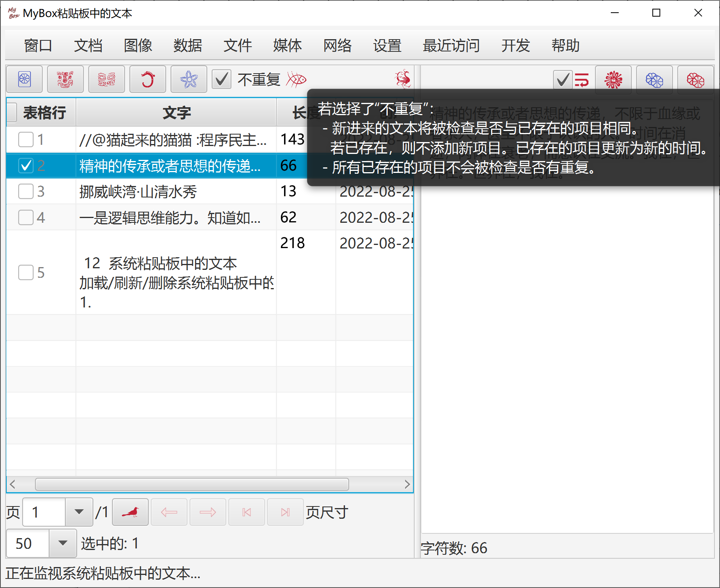Viewport: 720px width, 588px height.
Task: Click the red wrap-lines arrow icon
Action: tap(582, 80)
